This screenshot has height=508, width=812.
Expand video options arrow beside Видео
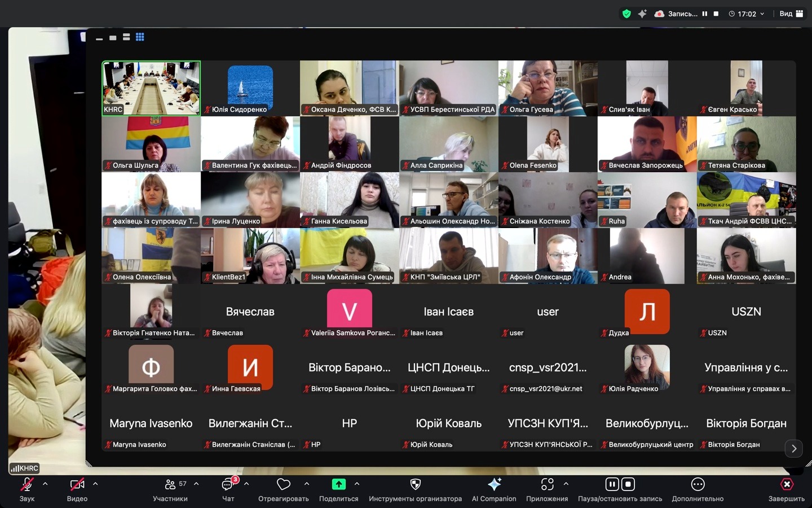95,484
